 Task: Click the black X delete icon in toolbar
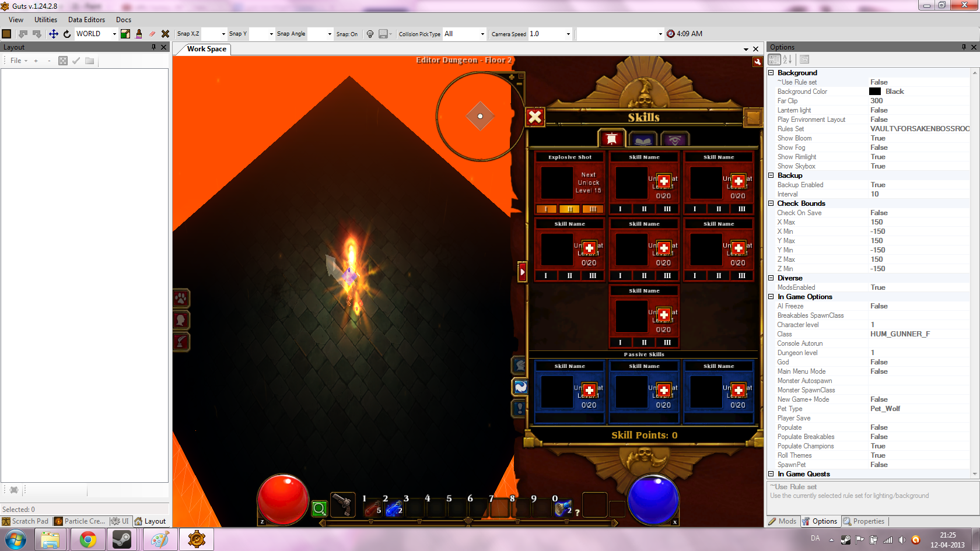[x=166, y=34]
